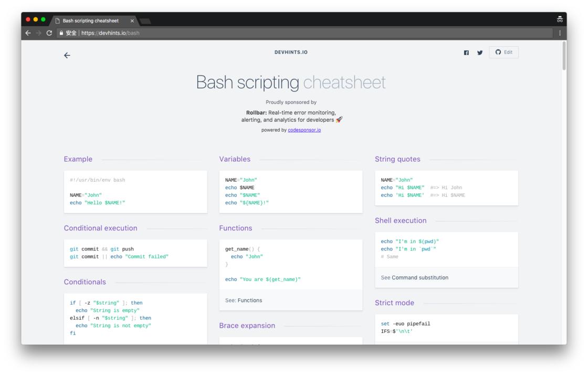Click the address bar with devhints.io/bash URL
The width and height of the screenshot is (588, 375).
point(304,33)
